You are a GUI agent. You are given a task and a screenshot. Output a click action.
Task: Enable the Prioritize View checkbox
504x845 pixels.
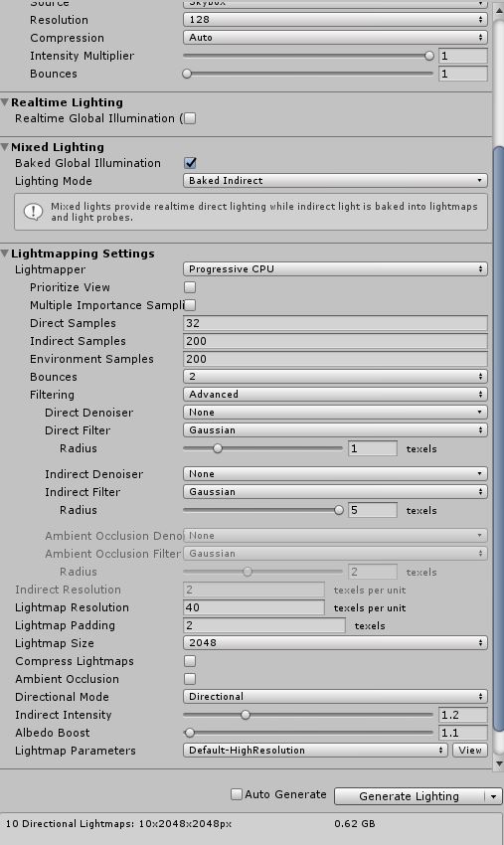tap(190, 287)
